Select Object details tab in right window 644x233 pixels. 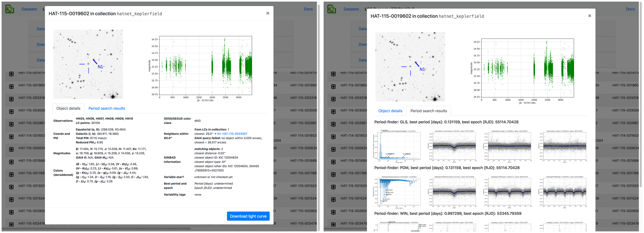390,111
